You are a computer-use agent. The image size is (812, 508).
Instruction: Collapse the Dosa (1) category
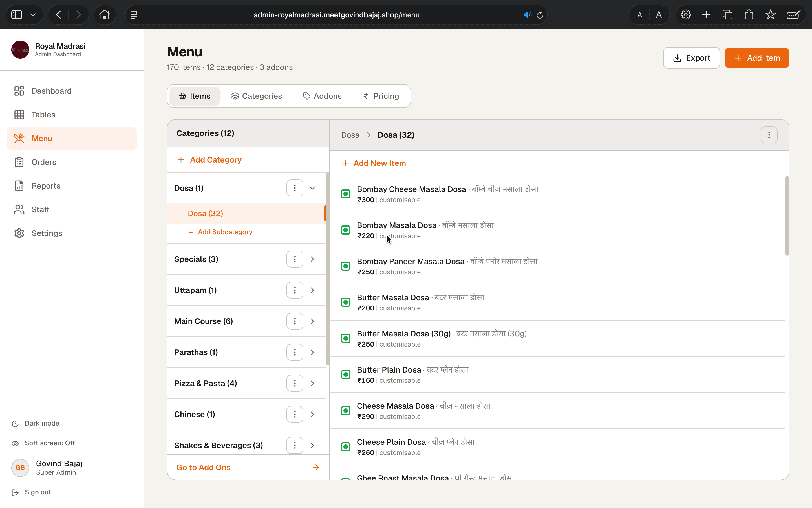312,188
